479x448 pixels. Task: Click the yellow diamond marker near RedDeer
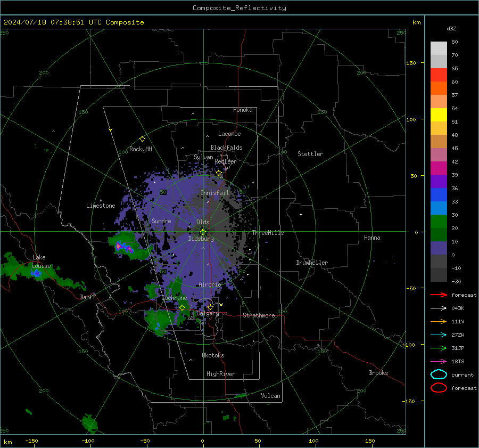click(219, 173)
